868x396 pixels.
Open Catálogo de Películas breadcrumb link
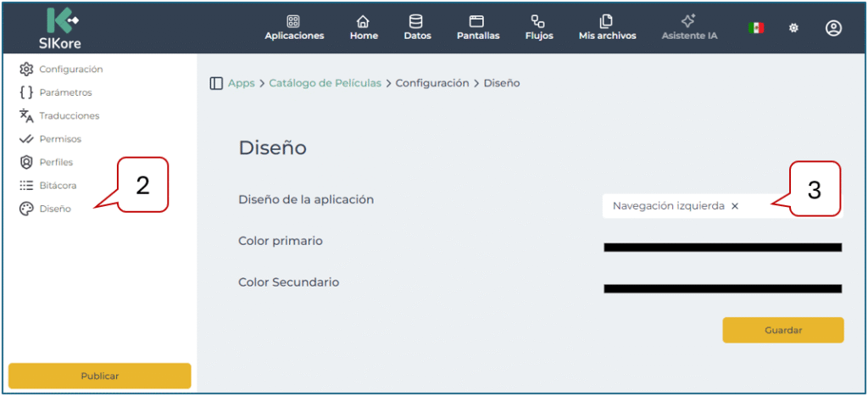point(325,83)
